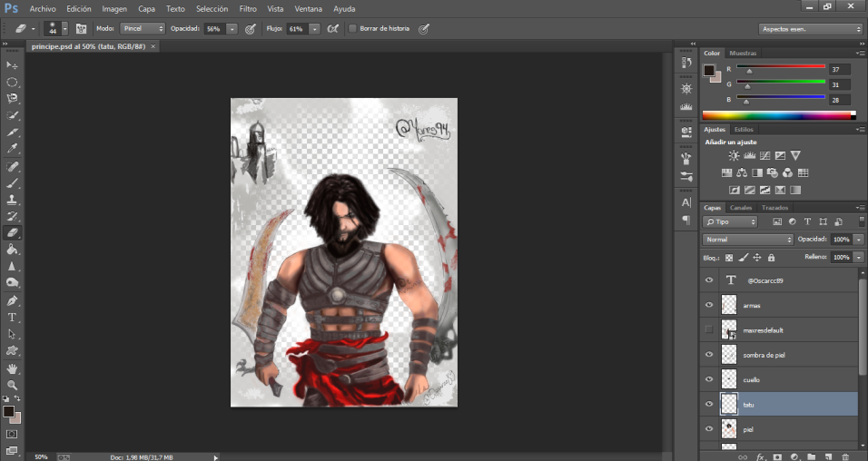The width and height of the screenshot is (868, 461).
Task: Open the Filtro menu
Action: [x=248, y=8]
